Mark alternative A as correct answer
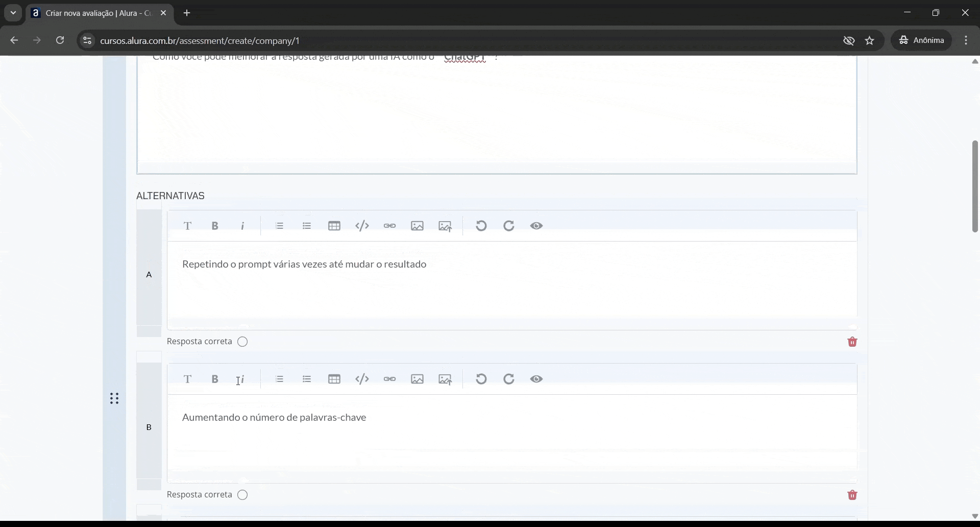Viewport: 980px width, 527px height. click(x=243, y=342)
